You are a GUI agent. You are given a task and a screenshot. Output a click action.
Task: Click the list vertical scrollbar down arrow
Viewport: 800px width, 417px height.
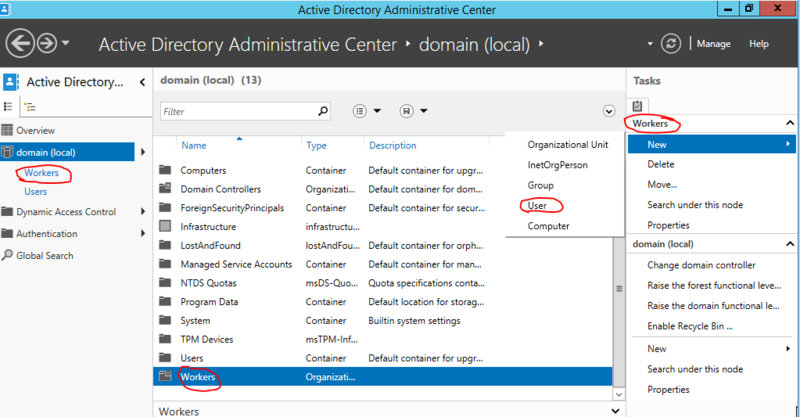coord(618,394)
